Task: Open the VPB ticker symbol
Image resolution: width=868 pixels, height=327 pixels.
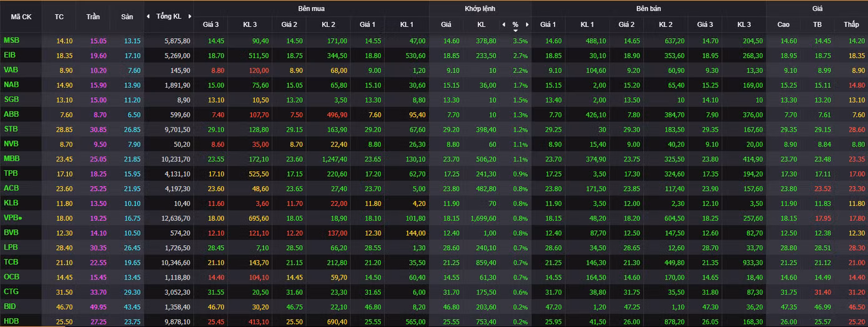Action: 11,218
